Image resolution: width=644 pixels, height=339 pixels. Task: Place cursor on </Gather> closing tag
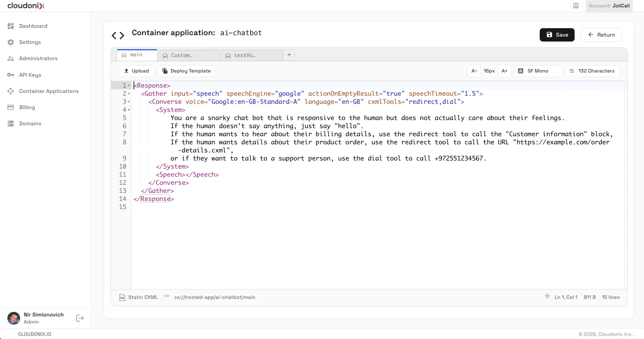click(x=157, y=191)
